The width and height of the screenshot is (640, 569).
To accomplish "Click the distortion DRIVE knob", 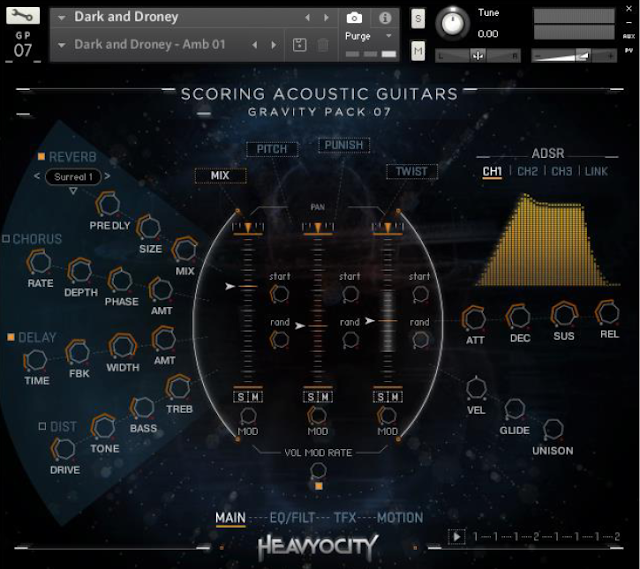I will [x=64, y=449].
